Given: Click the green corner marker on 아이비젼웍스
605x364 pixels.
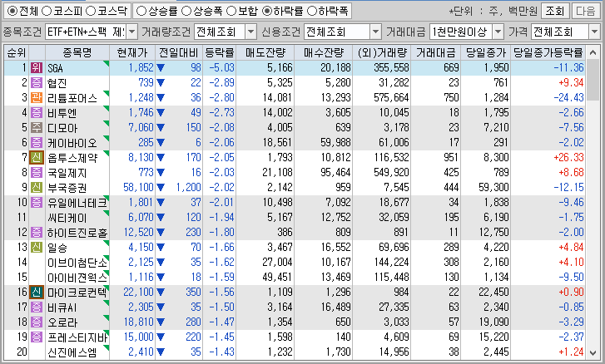Looking at the screenshot, I should (x=107, y=273).
